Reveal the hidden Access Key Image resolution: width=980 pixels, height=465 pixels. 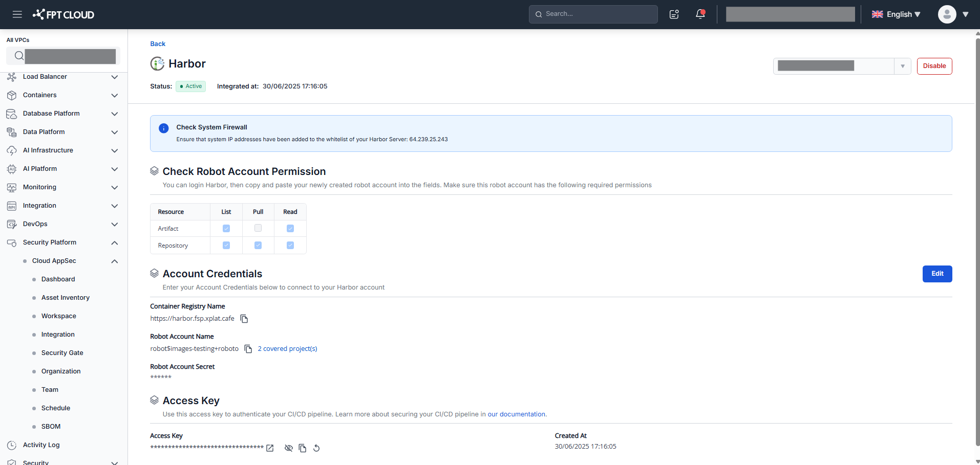289,448
